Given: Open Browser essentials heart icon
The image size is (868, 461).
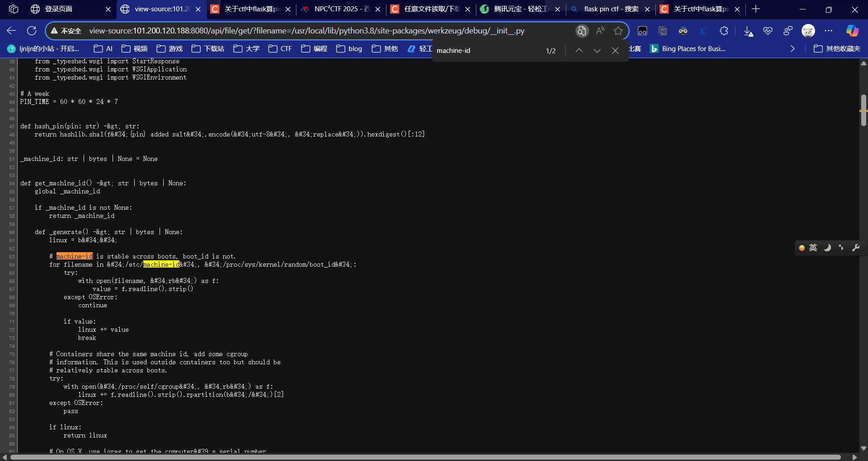Looking at the screenshot, I should pos(768,31).
